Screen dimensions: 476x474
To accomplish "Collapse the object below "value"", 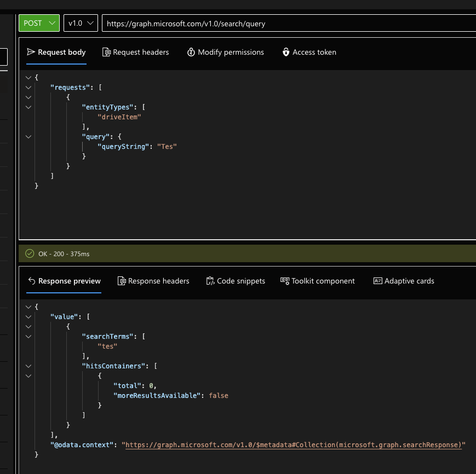I will pos(28,327).
